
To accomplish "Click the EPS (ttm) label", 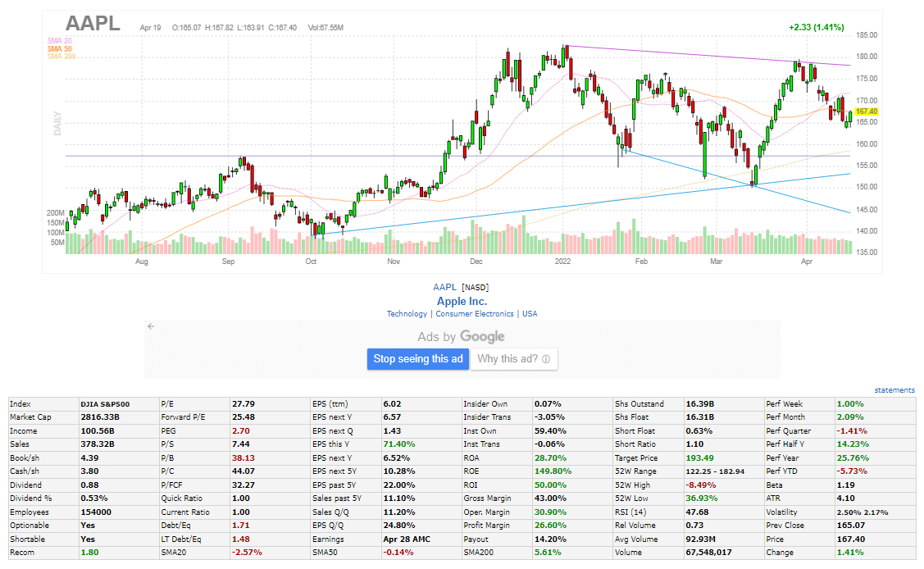I will [x=330, y=404].
